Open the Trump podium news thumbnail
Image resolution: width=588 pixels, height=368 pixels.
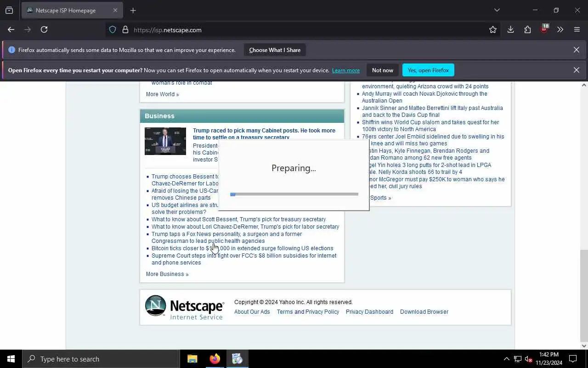tap(165, 141)
